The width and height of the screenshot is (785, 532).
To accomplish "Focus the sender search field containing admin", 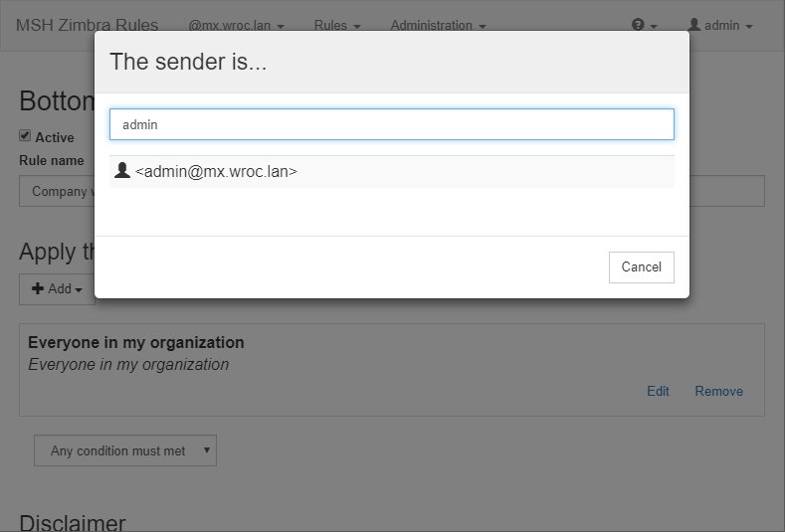I will click(x=392, y=124).
